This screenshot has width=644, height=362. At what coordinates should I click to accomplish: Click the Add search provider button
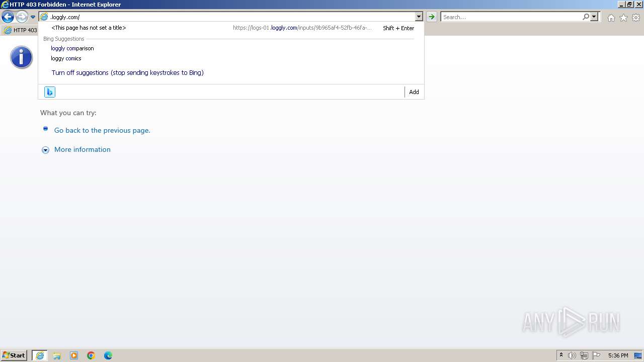[x=414, y=92]
